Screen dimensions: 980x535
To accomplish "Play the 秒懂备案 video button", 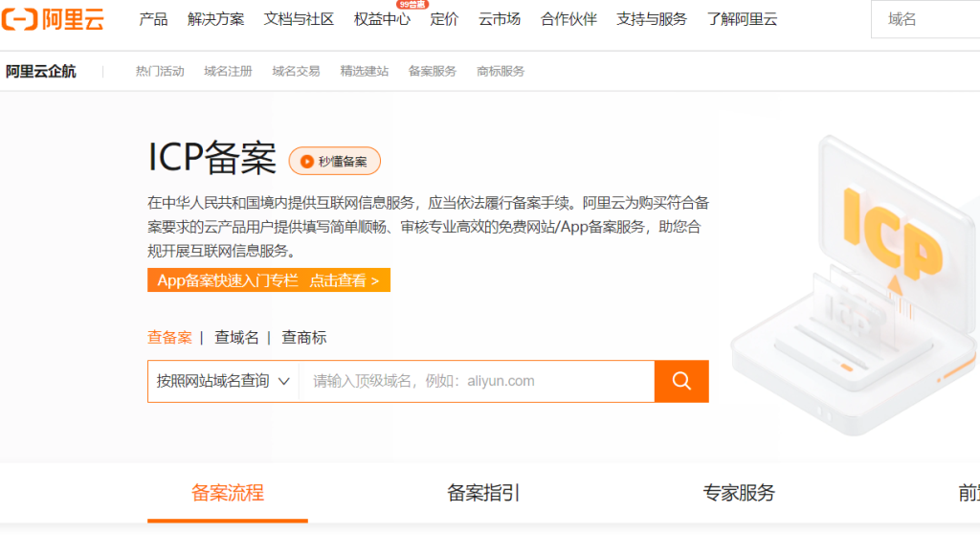I will (x=334, y=161).
